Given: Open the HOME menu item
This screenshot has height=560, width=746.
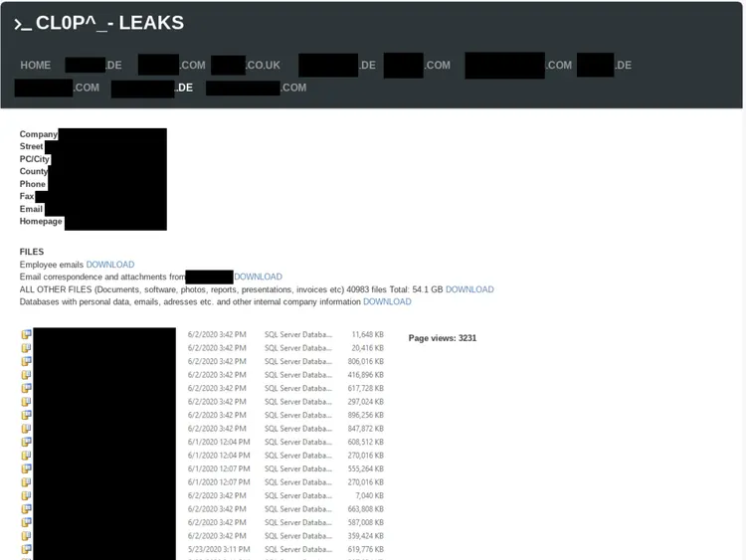Looking at the screenshot, I should 35,66.
